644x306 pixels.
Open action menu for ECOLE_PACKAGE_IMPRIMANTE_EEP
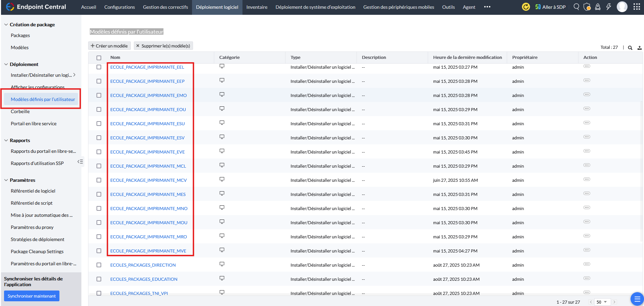(587, 80)
